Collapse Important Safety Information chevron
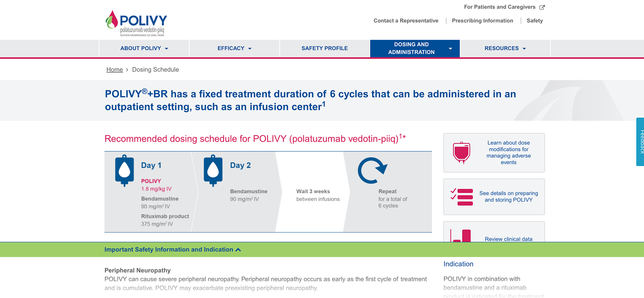This screenshot has height=298, width=644. 238,250
